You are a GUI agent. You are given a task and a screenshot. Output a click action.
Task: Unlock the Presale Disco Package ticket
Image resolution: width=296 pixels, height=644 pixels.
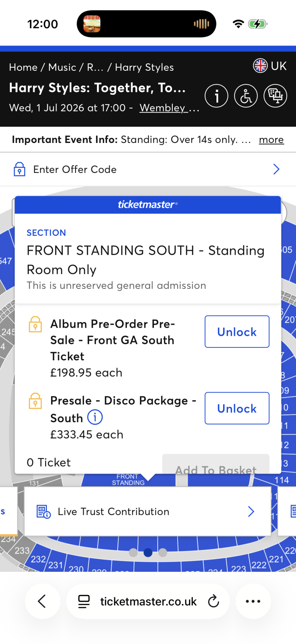click(237, 408)
